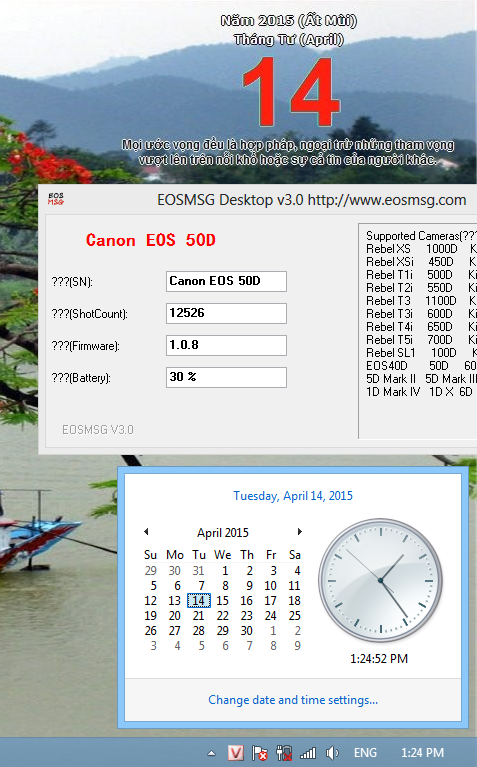This screenshot has height=767, width=477.
Task: Select April 22 in the calendar
Action: [x=223, y=615]
